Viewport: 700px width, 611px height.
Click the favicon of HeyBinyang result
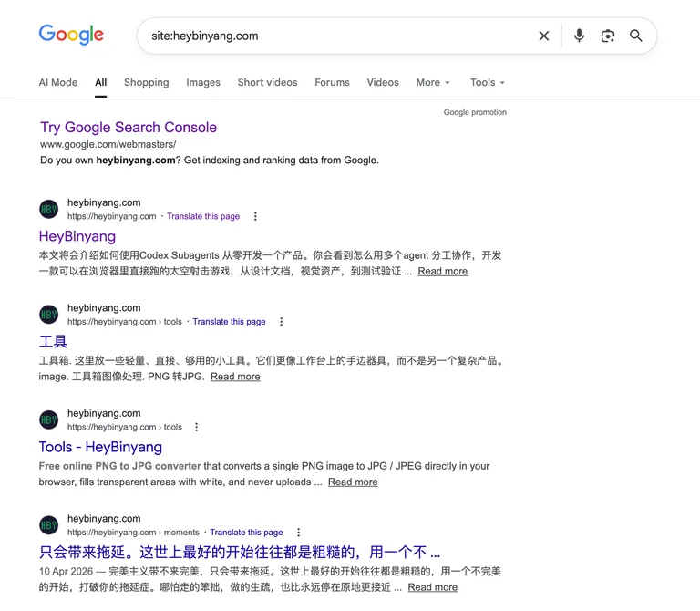tap(49, 210)
